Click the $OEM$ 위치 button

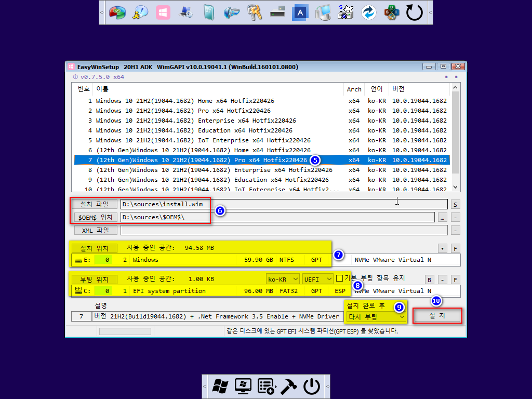pyautogui.click(x=96, y=217)
